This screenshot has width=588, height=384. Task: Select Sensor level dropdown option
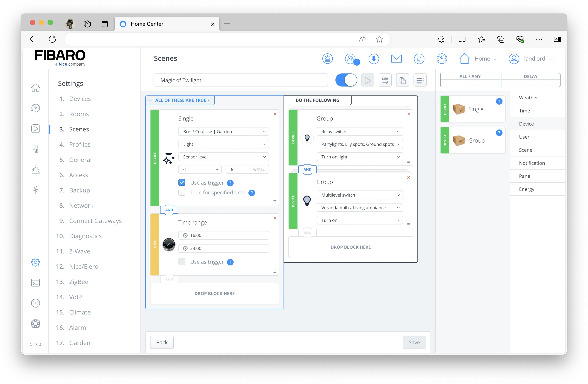tap(223, 156)
